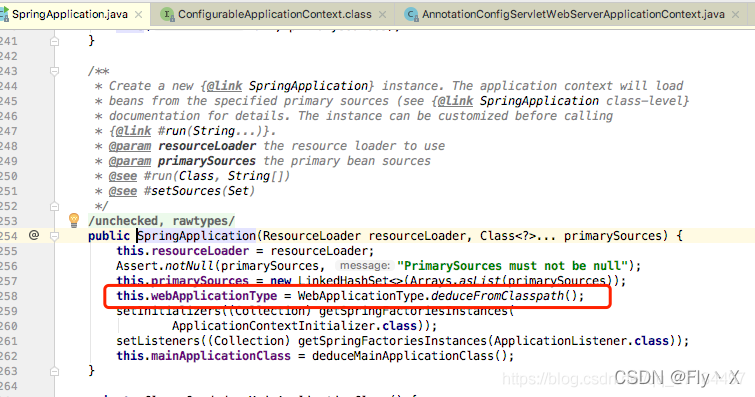Click the line number 258 in gutter
Viewport: 755px width, 397px height.
pos(9,296)
